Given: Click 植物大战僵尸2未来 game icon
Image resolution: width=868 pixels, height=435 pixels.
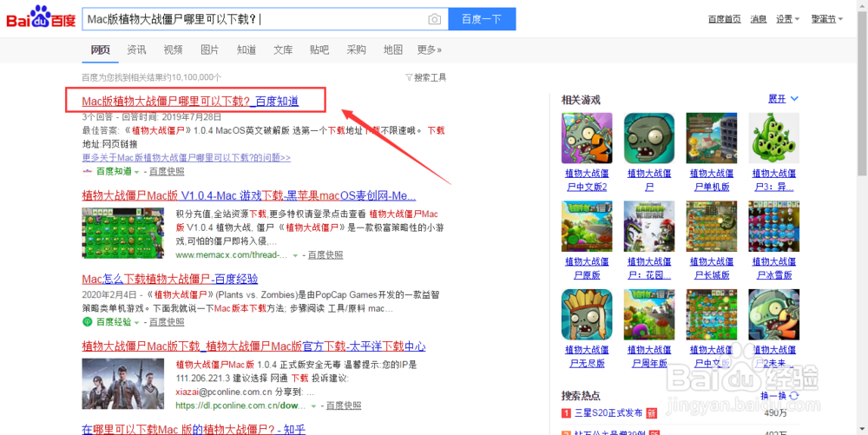Looking at the screenshot, I should (x=774, y=314).
